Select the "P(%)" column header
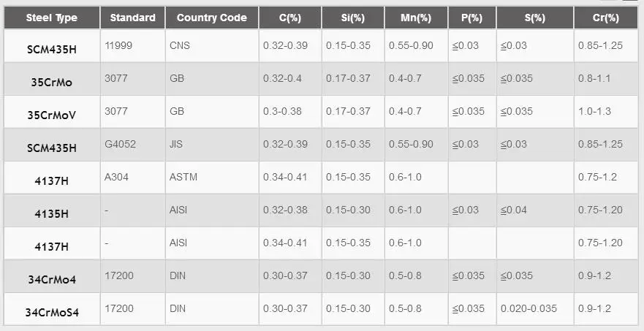The width and height of the screenshot is (644, 331). pos(471,18)
